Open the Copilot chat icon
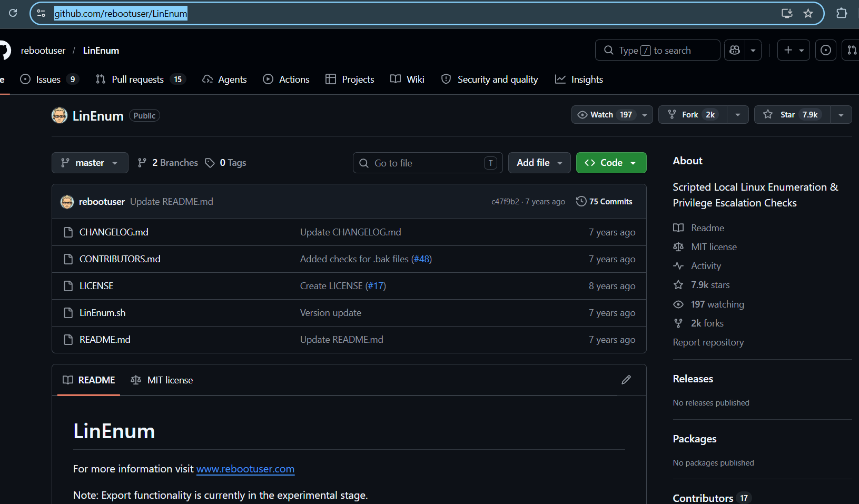This screenshot has width=859, height=504. (x=735, y=50)
